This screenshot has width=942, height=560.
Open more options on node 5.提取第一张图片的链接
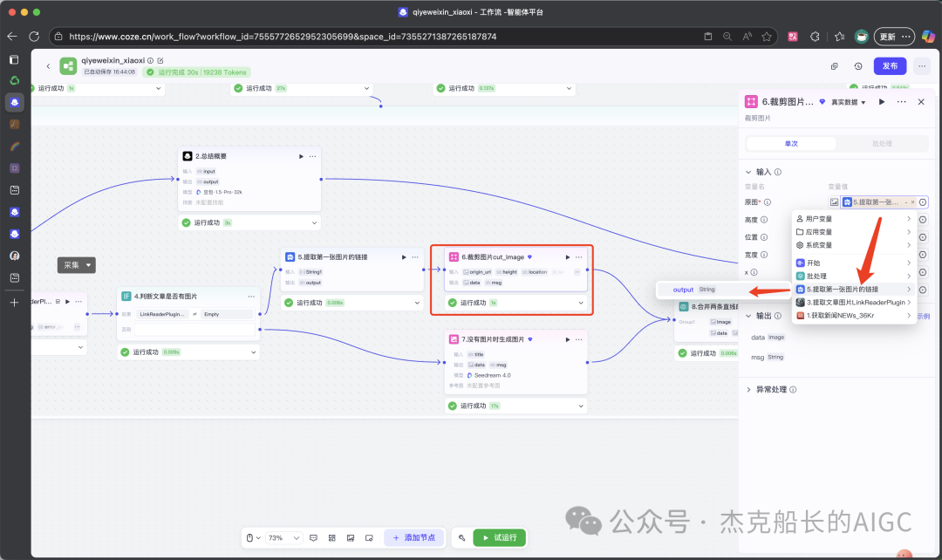[414, 257]
